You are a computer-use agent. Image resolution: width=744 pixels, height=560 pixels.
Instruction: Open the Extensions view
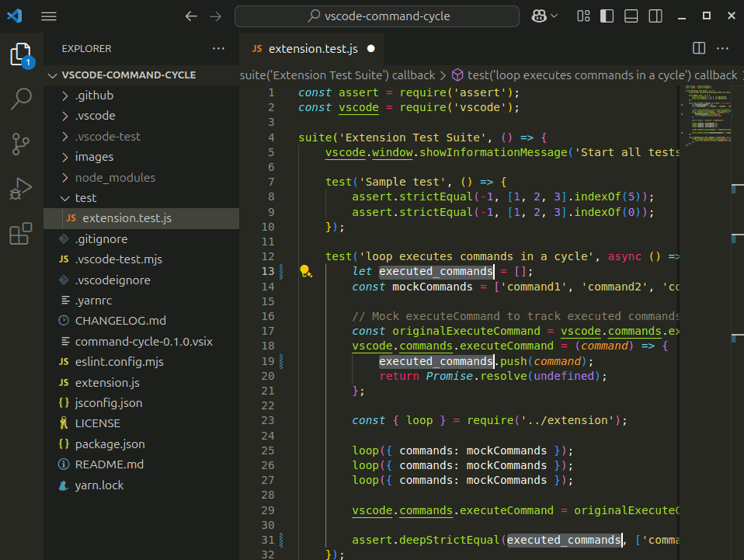tap(21, 233)
